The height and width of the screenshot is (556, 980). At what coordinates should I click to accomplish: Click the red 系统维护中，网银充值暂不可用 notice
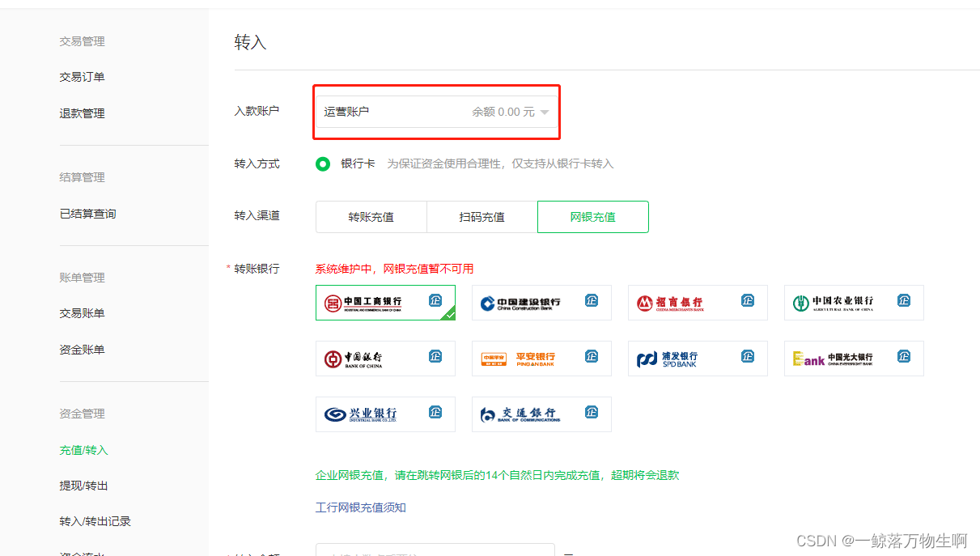pyautogui.click(x=394, y=269)
